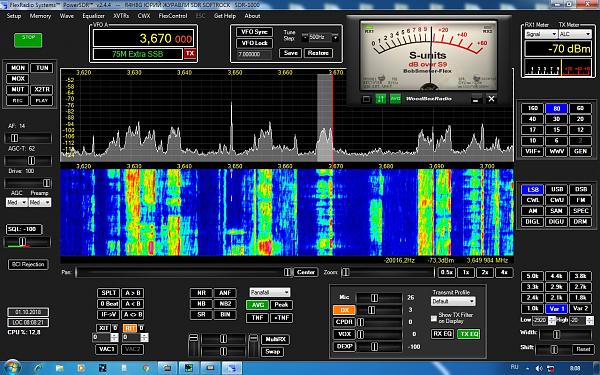Open folder icon in the taskbar
The height and width of the screenshot is (375, 600).
[59, 368]
